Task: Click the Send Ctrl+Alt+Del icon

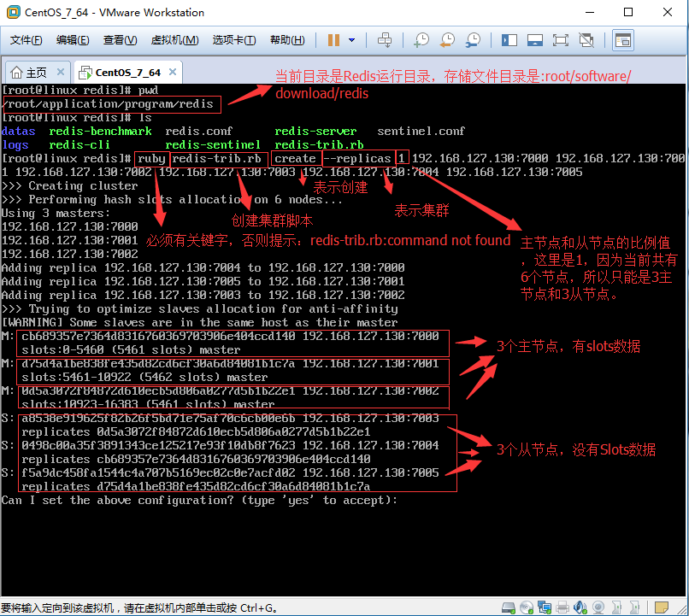Action: coord(385,40)
